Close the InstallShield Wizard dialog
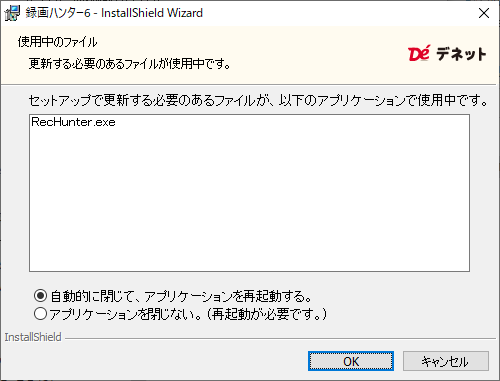This screenshot has height=381, width=500. click(484, 13)
